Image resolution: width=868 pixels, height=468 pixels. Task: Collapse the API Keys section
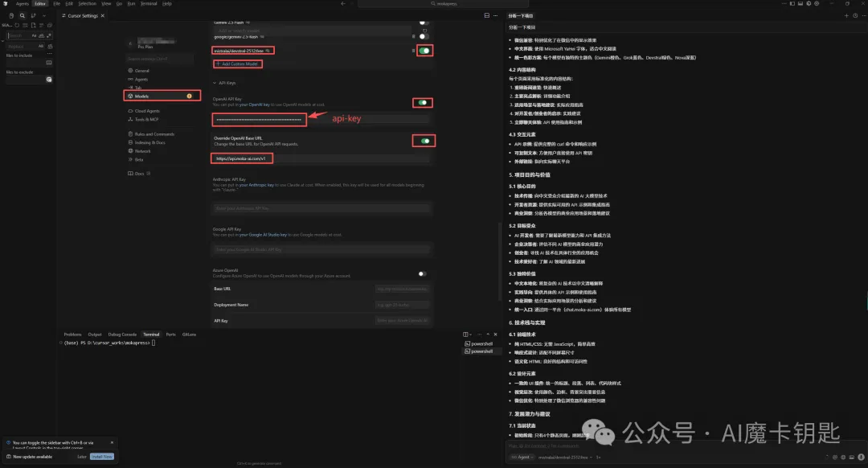pos(215,82)
